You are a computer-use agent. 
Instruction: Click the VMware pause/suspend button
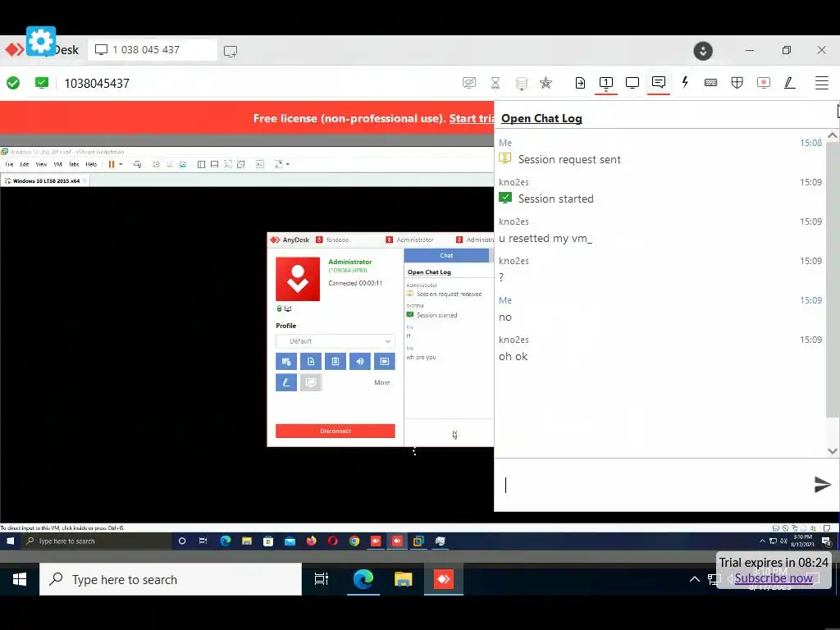click(112, 164)
